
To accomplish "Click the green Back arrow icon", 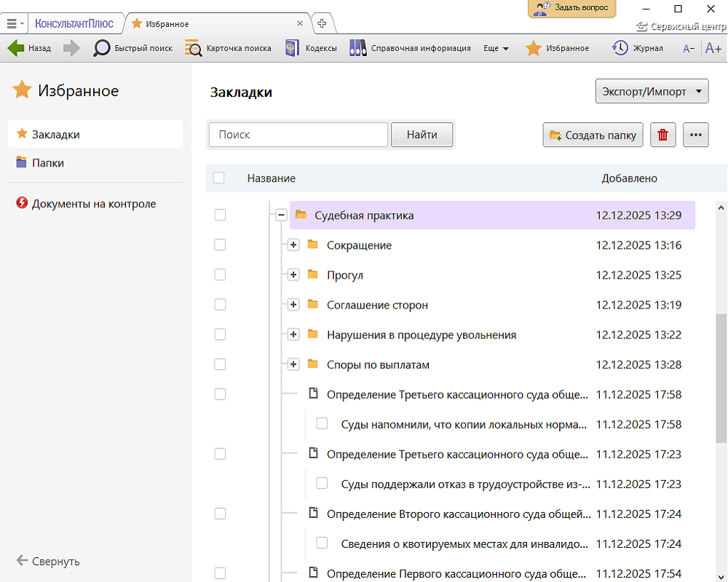I will click(x=16, y=49).
